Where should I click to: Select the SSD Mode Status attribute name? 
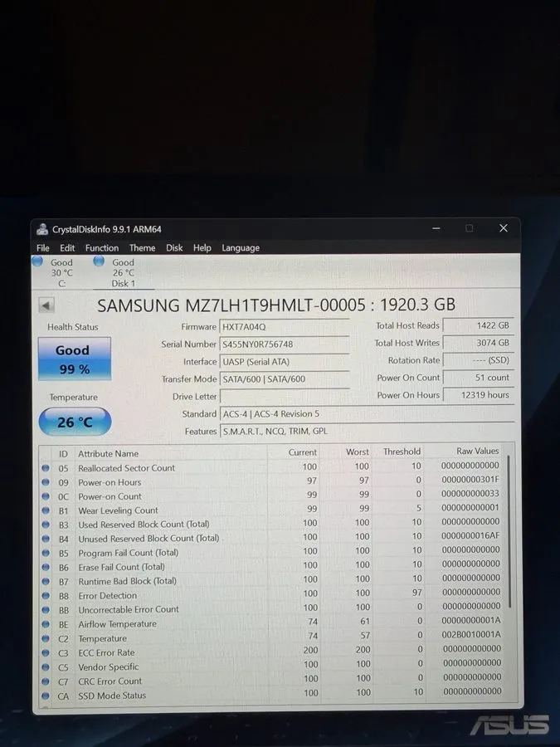(x=112, y=695)
